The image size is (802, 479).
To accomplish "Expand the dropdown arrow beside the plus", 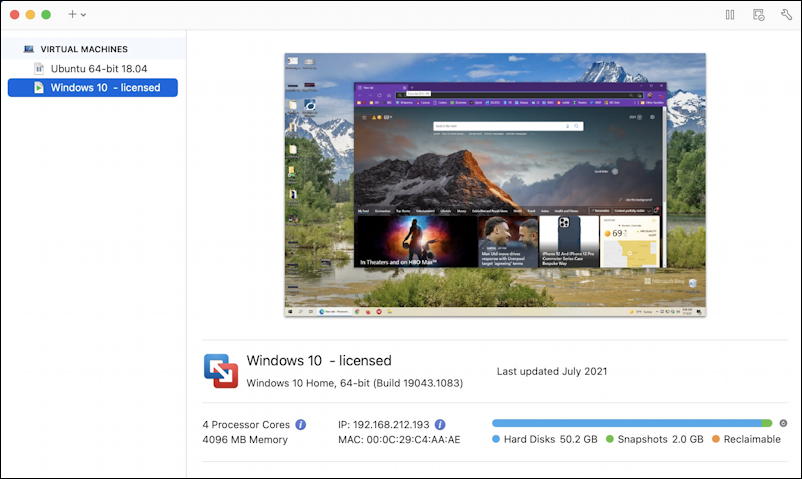I will [83, 15].
